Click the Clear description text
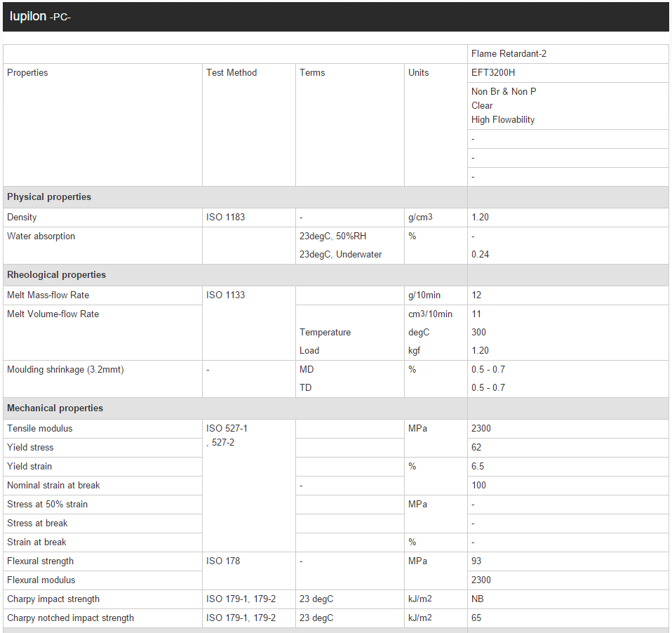 [482, 105]
